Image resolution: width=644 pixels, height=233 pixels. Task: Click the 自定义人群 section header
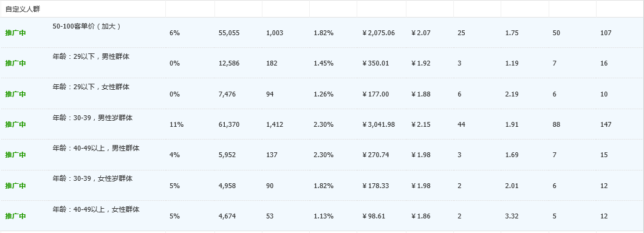click(x=22, y=8)
